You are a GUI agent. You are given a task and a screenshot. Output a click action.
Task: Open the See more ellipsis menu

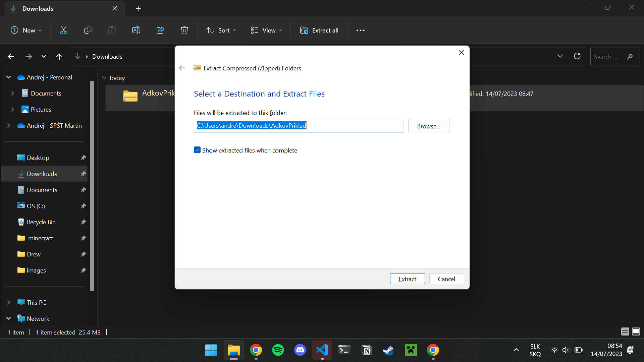click(x=361, y=31)
